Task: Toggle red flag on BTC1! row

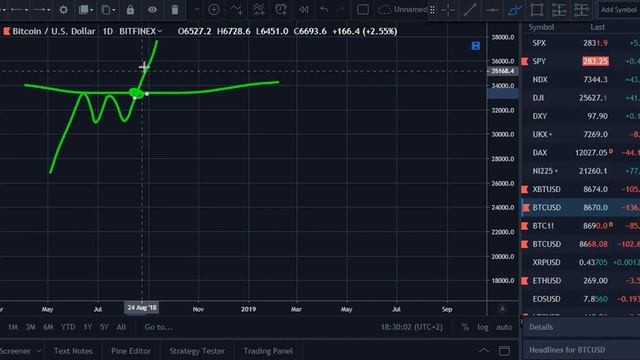Action: pyautogui.click(x=525, y=226)
